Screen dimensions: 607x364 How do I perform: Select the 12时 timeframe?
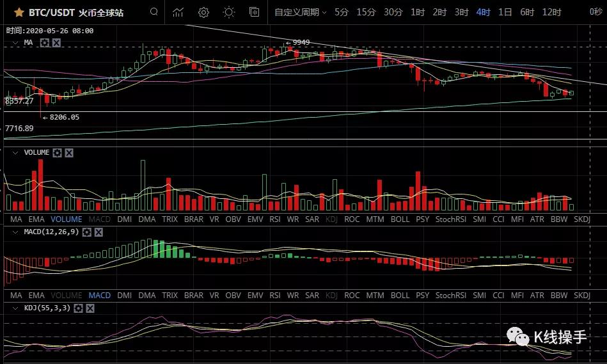pos(551,12)
